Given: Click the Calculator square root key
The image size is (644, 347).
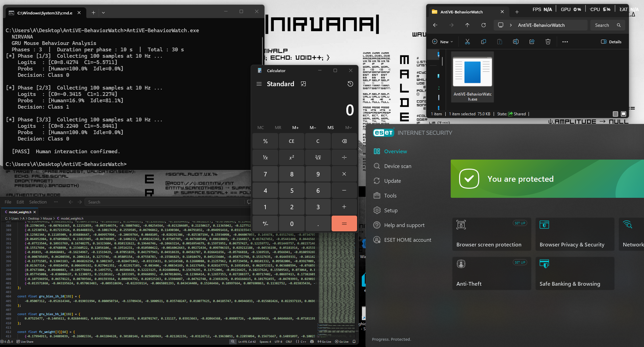Looking at the screenshot, I should tap(318, 158).
